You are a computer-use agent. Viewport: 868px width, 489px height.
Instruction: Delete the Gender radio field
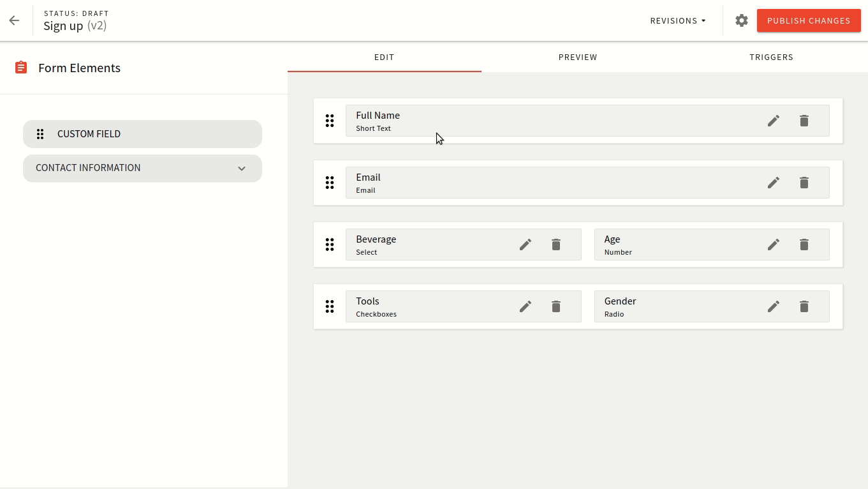click(804, 306)
